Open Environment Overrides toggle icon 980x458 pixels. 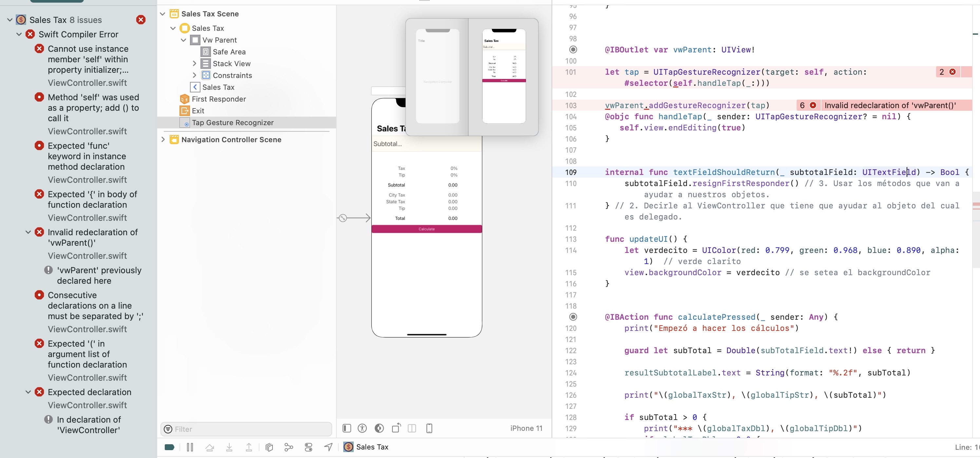309,447
